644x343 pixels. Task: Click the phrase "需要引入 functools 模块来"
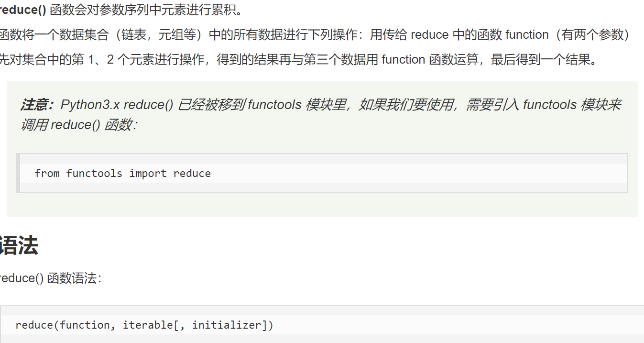[544, 105]
